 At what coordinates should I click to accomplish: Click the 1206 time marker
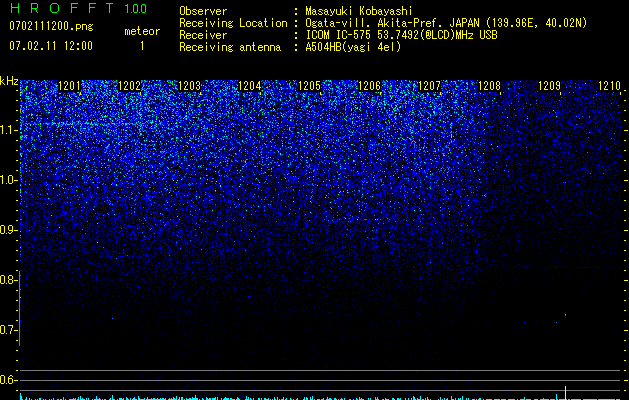(369, 86)
